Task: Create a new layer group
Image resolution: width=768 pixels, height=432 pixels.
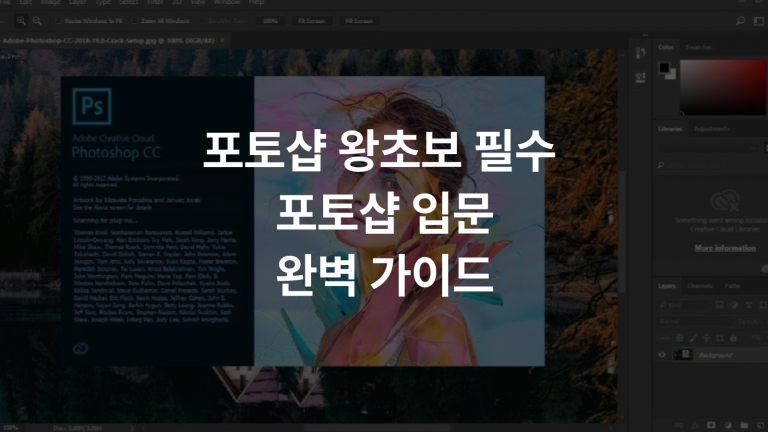Action: click(x=744, y=425)
